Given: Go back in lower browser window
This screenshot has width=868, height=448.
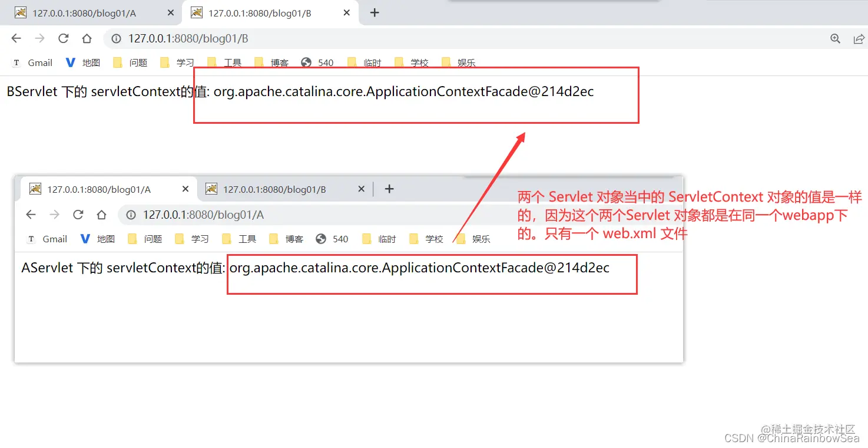Looking at the screenshot, I should click(31, 215).
